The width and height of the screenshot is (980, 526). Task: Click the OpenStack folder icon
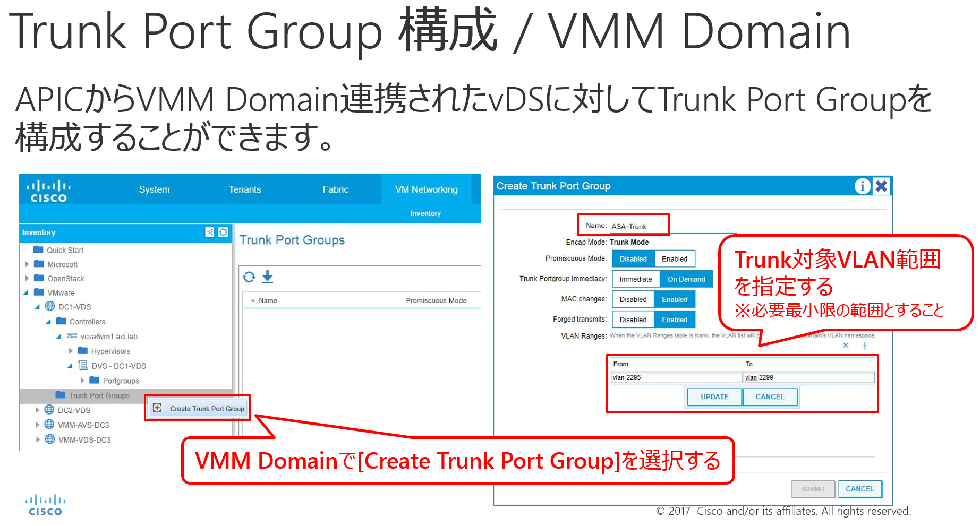(39, 278)
